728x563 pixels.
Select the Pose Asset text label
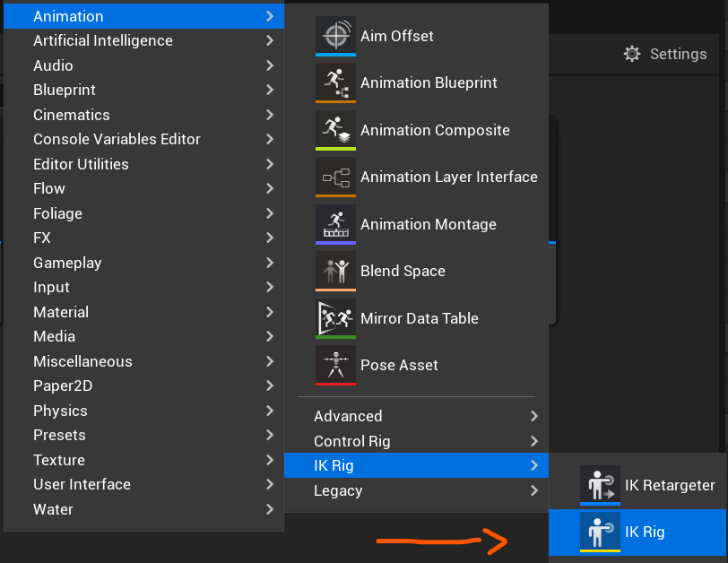pos(399,365)
